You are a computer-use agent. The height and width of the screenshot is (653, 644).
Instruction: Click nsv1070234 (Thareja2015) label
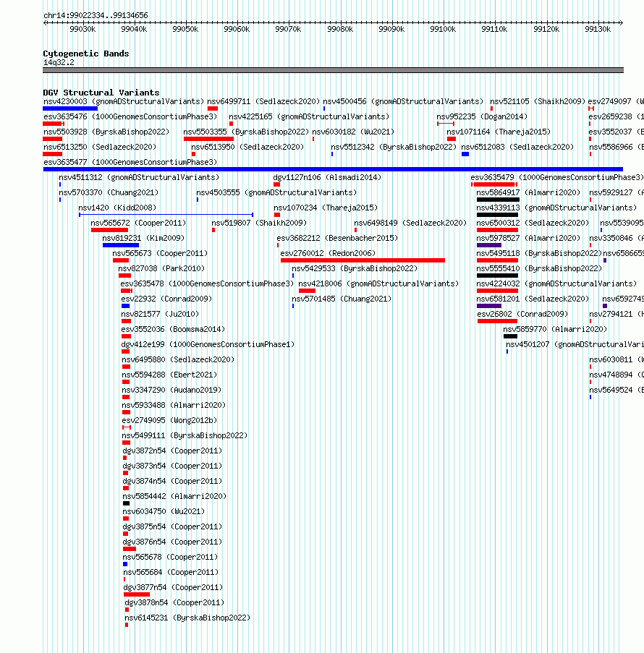326,208
